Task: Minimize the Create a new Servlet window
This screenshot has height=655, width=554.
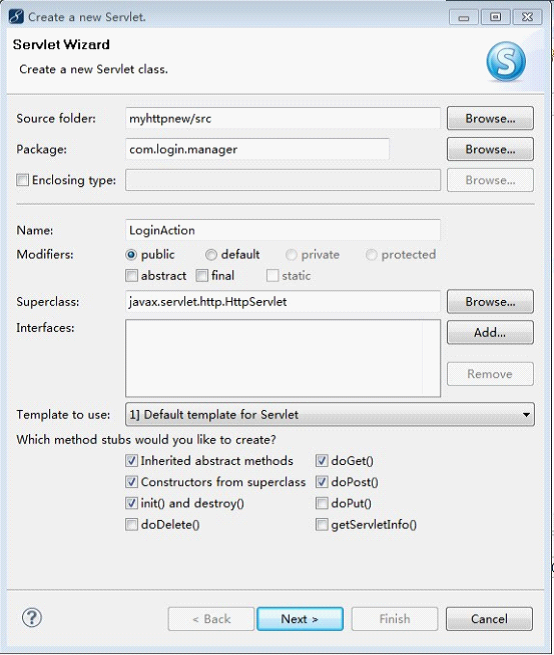Action: click(x=463, y=17)
